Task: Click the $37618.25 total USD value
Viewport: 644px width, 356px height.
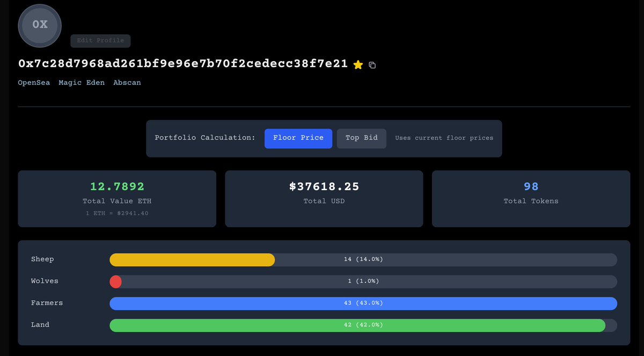Action: pyautogui.click(x=324, y=186)
